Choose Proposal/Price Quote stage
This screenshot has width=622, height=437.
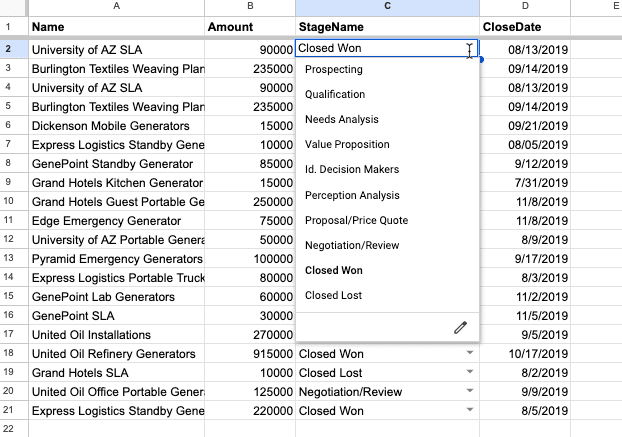[356, 220]
